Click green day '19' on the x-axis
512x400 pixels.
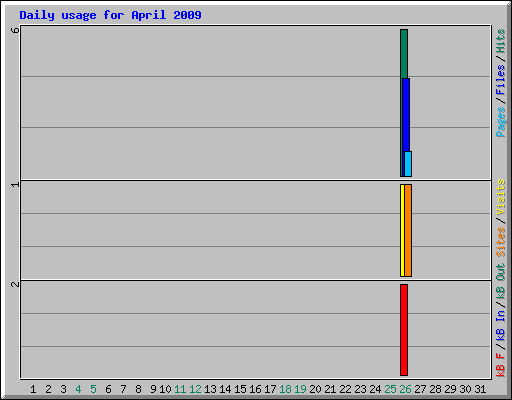pos(300,389)
